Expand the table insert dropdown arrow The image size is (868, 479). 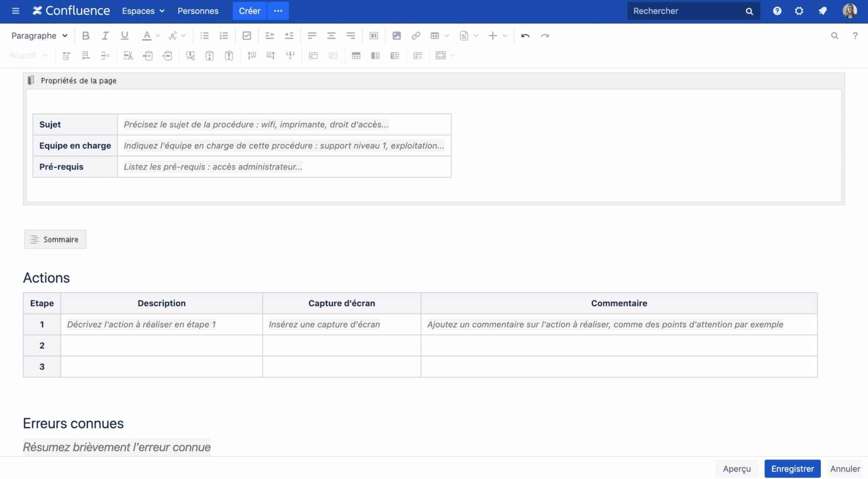[446, 36]
